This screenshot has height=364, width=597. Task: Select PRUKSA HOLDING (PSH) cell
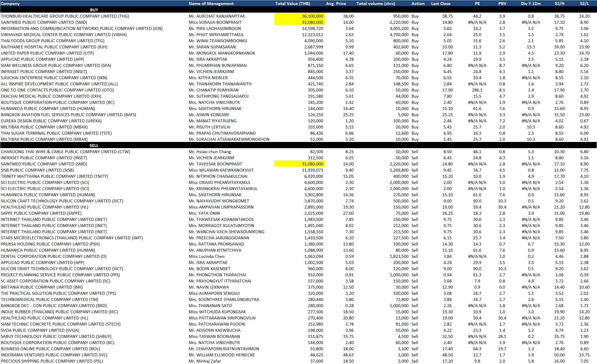(50, 244)
